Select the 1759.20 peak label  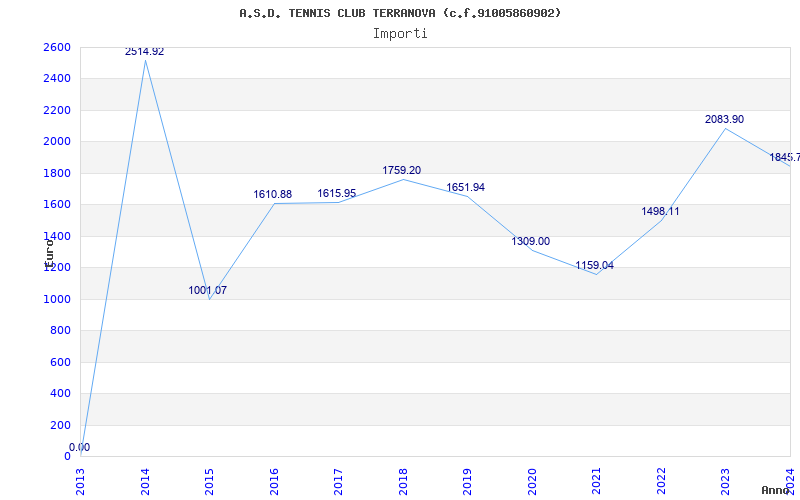coord(402,170)
